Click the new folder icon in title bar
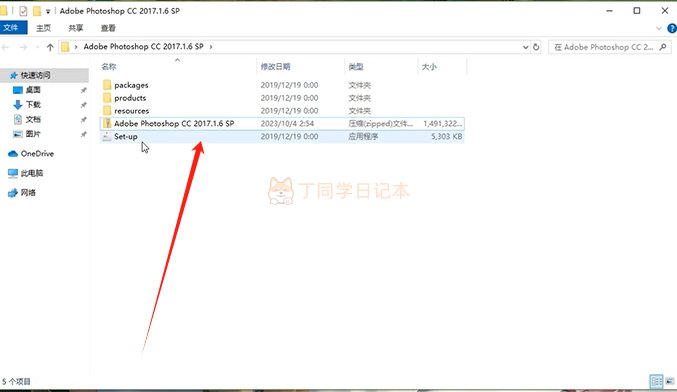The image size is (677, 392). coord(37,11)
